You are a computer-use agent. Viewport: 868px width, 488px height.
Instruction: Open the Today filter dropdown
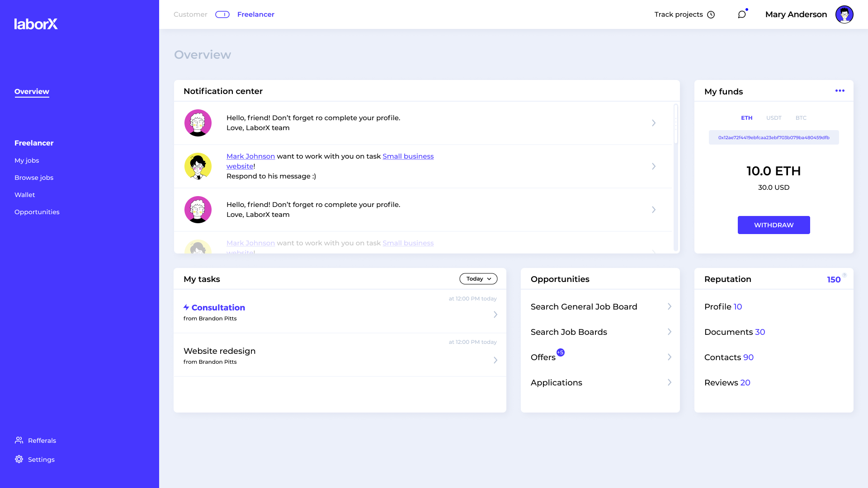[478, 279]
